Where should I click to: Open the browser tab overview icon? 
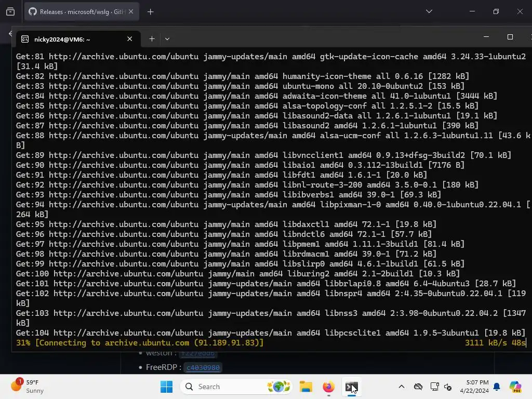tap(10, 12)
